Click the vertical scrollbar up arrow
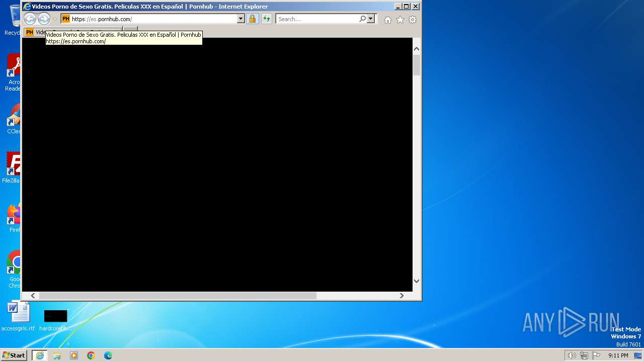This screenshot has height=362, width=644. [417, 49]
